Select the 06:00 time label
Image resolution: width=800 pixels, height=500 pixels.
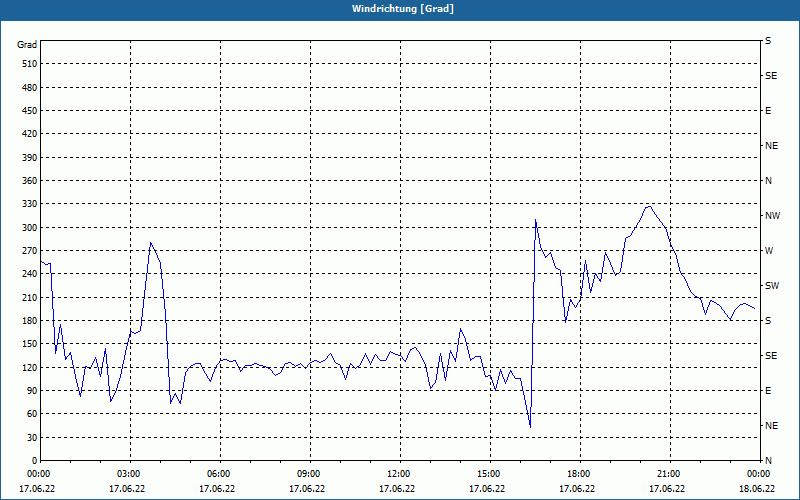[218, 474]
